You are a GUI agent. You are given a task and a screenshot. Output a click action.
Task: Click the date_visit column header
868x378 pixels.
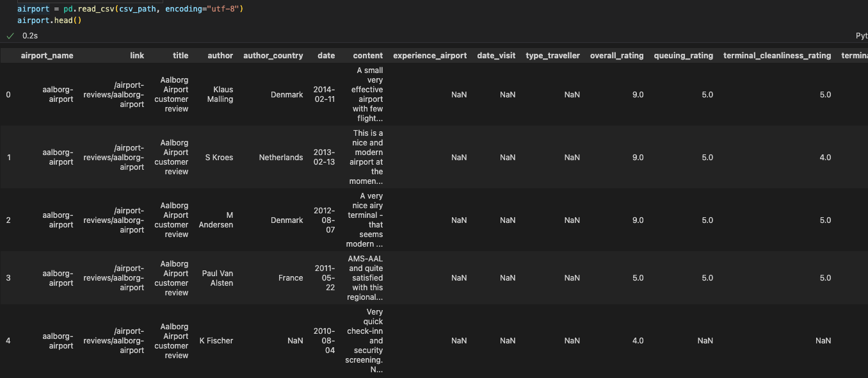pyautogui.click(x=496, y=56)
